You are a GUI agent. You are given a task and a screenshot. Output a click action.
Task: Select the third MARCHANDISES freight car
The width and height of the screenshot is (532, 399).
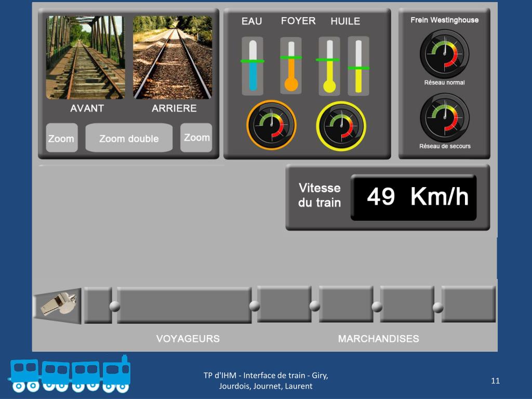coord(407,304)
